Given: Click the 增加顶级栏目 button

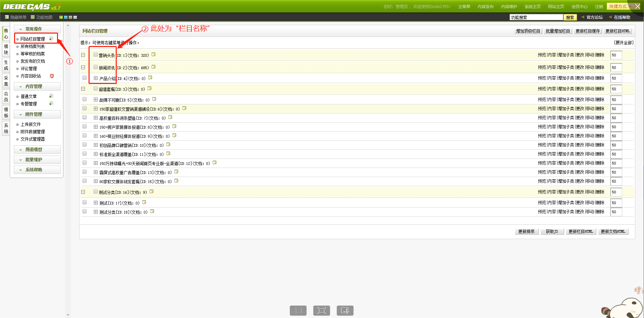Looking at the screenshot, I should point(528,31).
